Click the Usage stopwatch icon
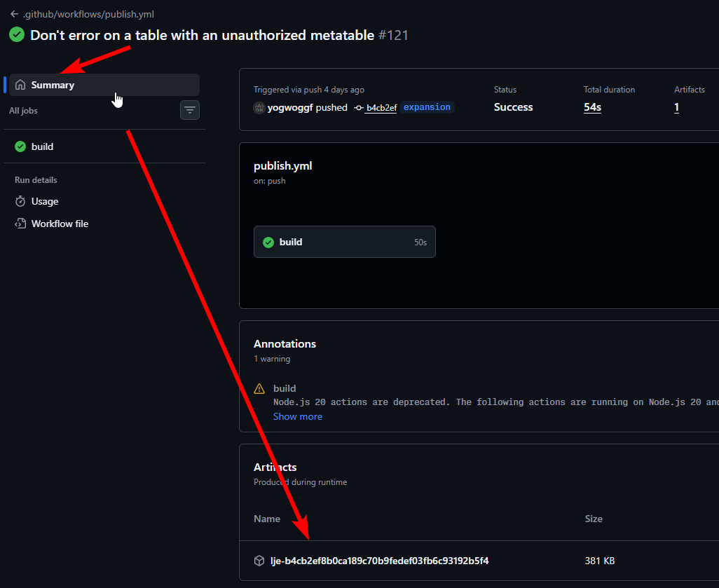The width and height of the screenshot is (719, 588). (x=20, y=201)
